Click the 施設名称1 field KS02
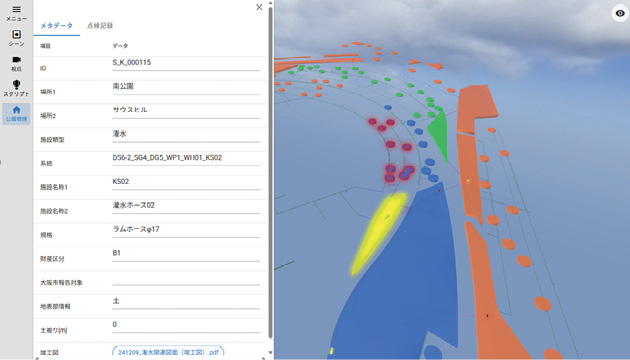630x360 pixels. 186,182
